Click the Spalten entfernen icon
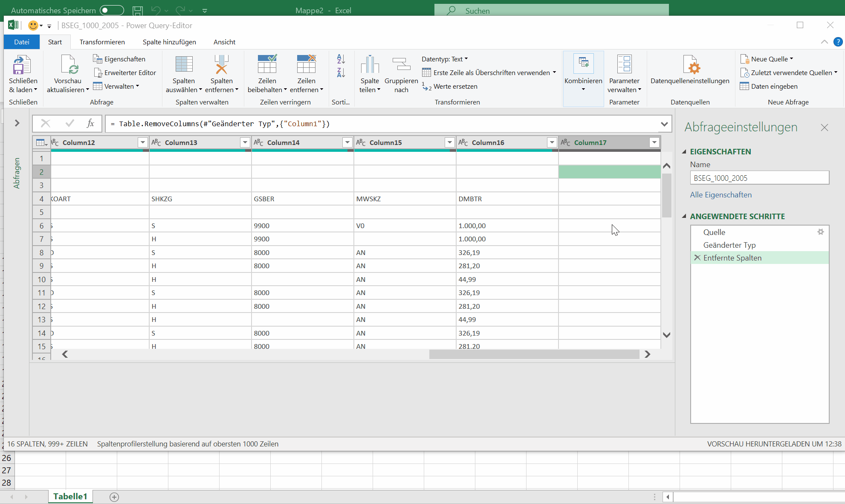 pos(221,65)
